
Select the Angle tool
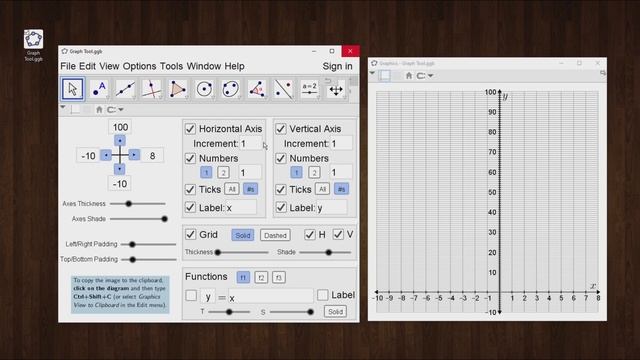tap(256, 89)
